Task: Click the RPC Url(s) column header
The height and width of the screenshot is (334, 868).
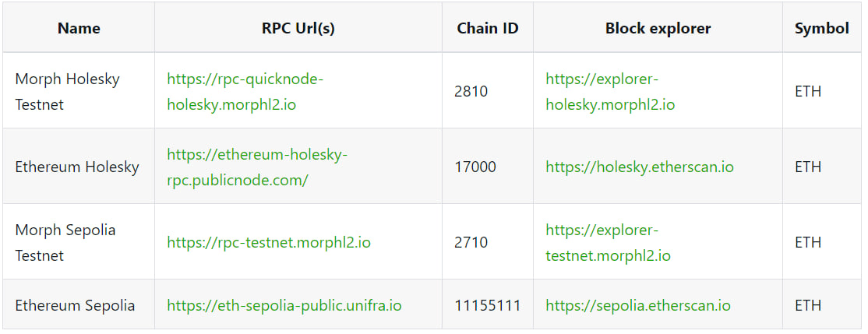Action: (298, 28)
